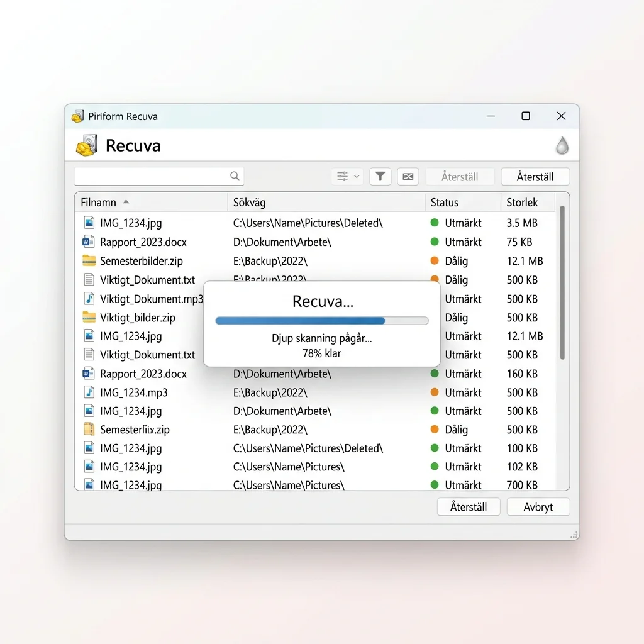Viewport: 644px width, 644px height.
Task: Click the active Återställ button above Storlek column
Action: point(535,177)
